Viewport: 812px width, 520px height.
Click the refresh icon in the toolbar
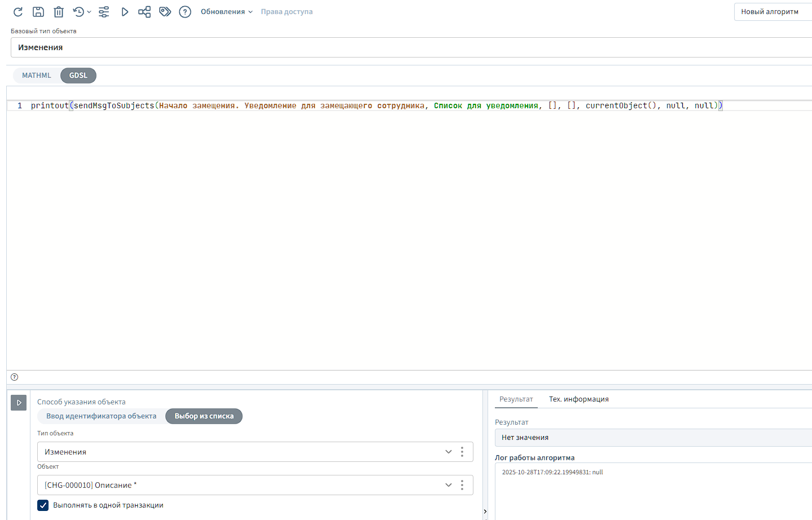click(18, 12)
